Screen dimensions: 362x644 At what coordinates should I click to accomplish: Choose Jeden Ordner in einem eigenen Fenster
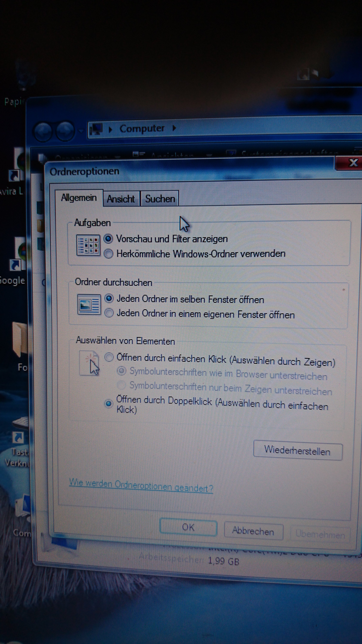coord(109,313)
